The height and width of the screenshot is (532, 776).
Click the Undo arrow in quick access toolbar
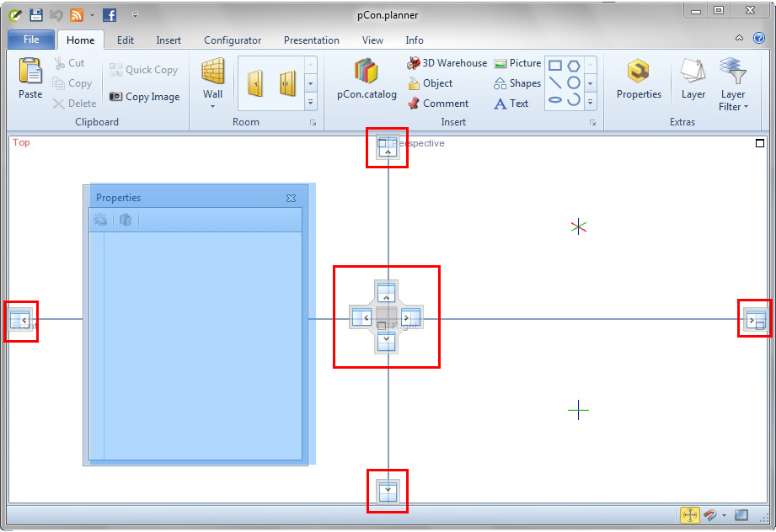tap(56, 15)
